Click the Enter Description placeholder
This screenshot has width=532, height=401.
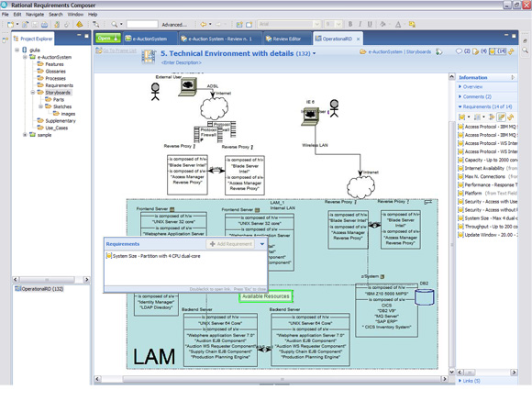(x=182, y=62)
